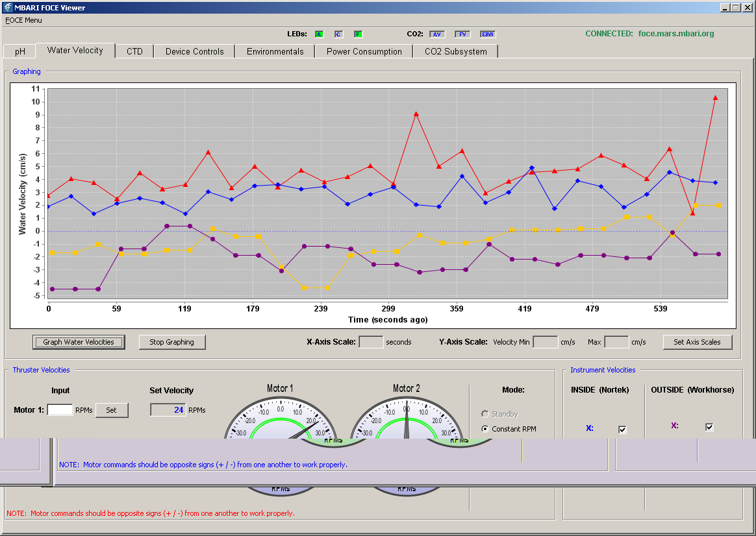Select the Constant RPM mode
The width and height of the screenshot is (756, 536).
509,429
